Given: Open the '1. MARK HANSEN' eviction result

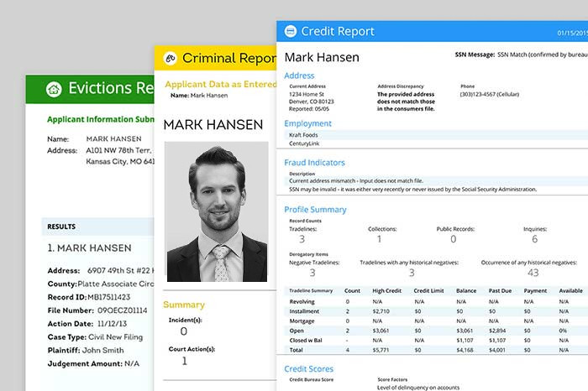Looking at the screenshot, I should (x=89, y=248).
